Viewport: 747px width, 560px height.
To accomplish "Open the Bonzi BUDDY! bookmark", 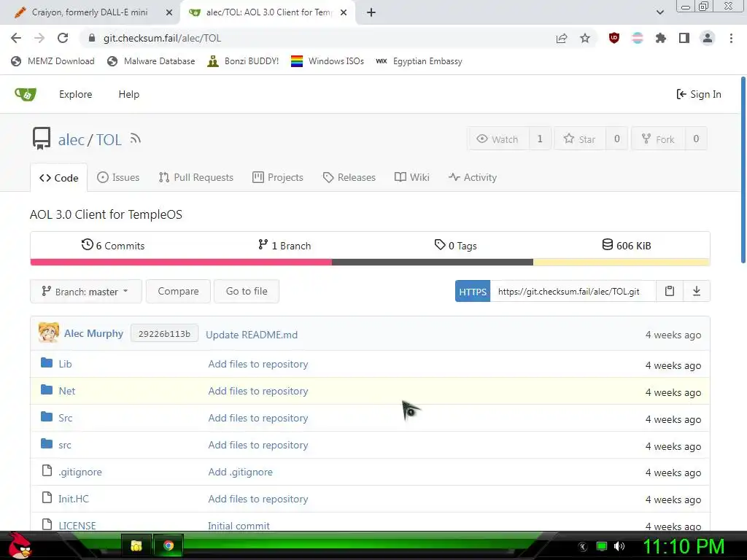I will 243,61.
